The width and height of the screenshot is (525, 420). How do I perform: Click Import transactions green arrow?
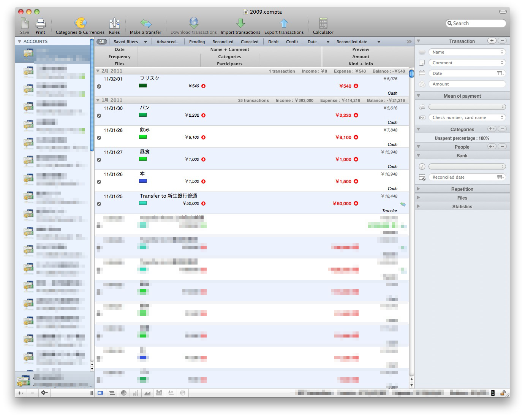[240, 24]
